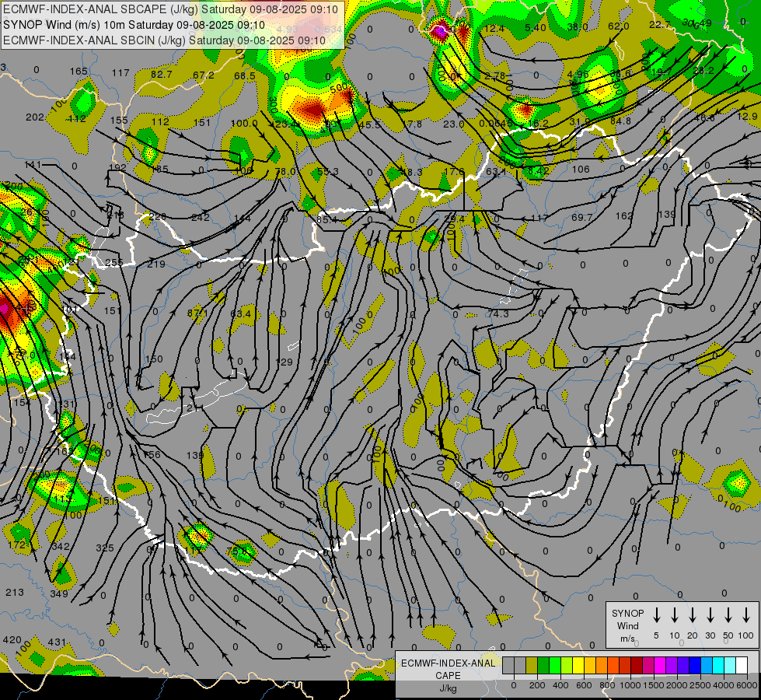Click the SYNOP wind arrow for 100 m/s
Viewport: 761px width, 700px height.
pyautogui.click(x=746, y=615)
